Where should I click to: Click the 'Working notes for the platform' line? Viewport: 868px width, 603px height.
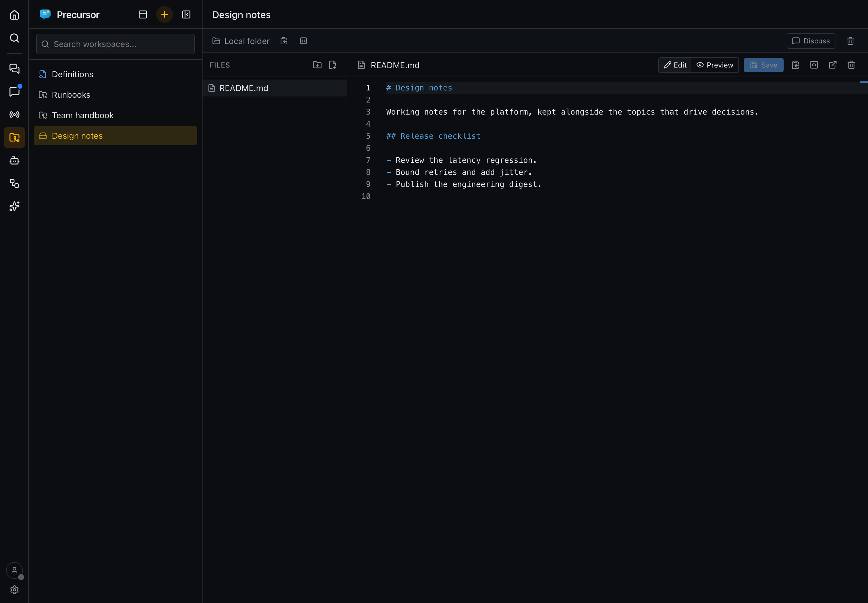click(x=572, y=112)
